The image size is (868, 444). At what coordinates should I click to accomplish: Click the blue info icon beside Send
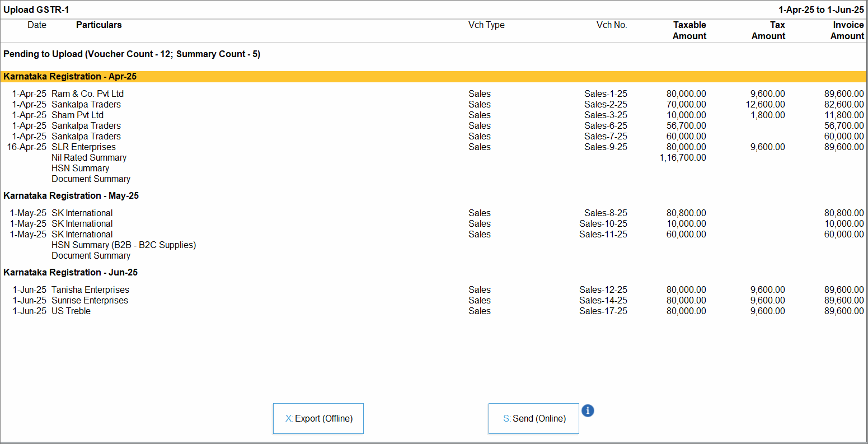(x=587, y=411)
